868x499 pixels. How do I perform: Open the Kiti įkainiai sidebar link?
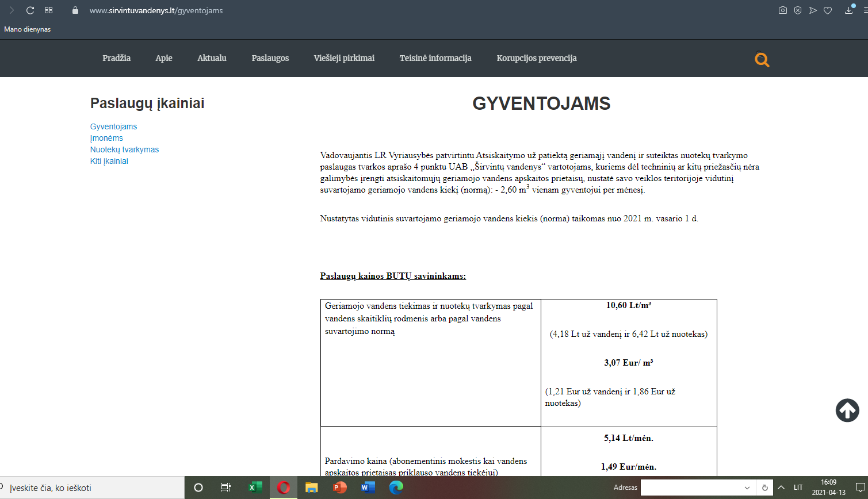(109, 161)
